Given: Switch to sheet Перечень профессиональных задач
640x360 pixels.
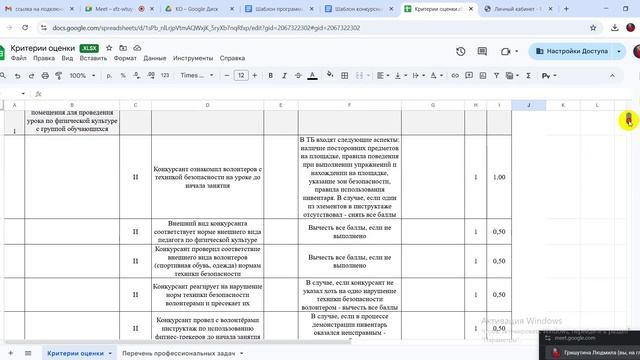Looking at the screenshot, I should (178, 353).
